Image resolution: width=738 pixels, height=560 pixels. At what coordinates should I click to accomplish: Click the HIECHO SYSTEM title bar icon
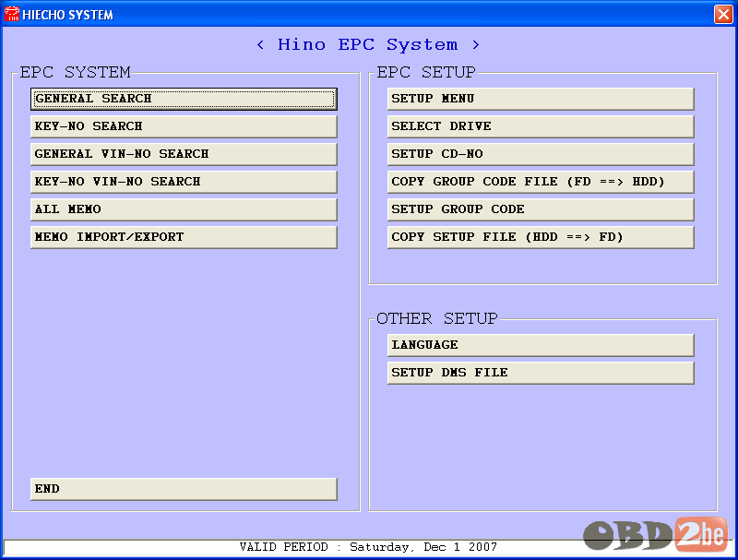click(x=12, y=14)
